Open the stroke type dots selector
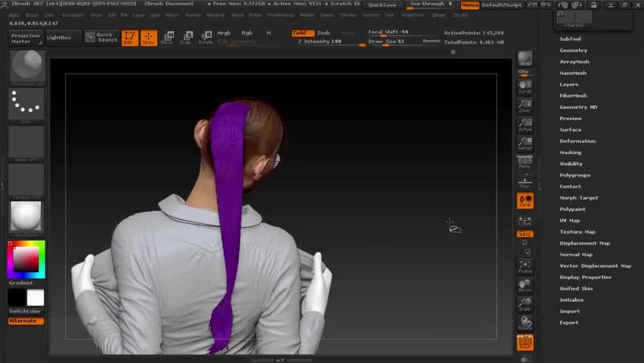The width and height of the screenshot is (644, 363). 26,104
